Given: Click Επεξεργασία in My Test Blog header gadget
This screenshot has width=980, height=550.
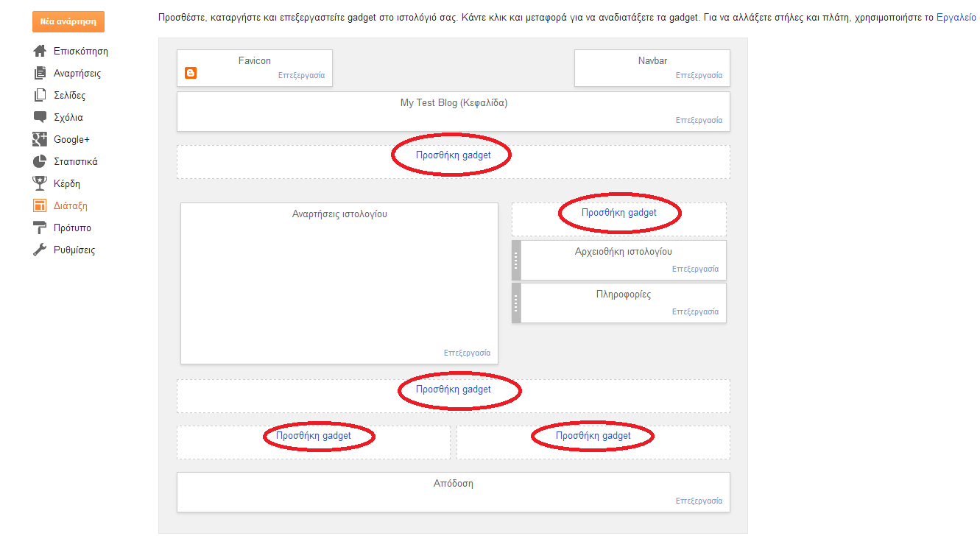Looking at the screenshot, I should click(699, 120).
